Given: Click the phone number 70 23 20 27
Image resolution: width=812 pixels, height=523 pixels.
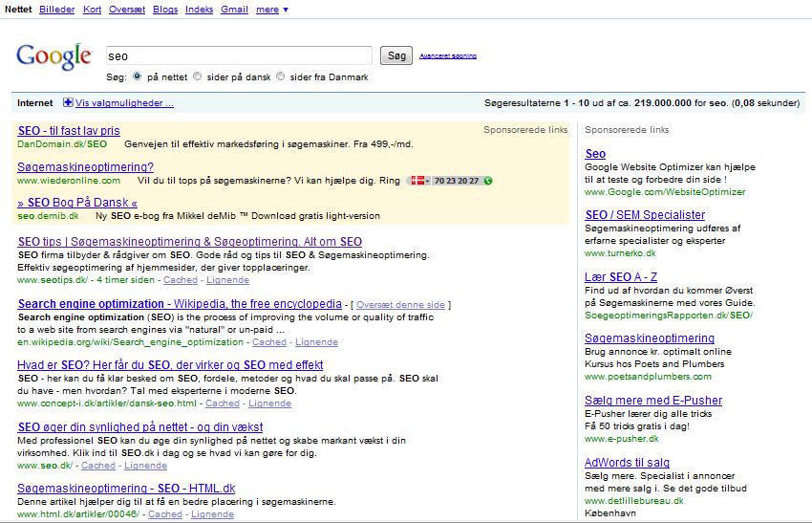Looking at the screenshot, I should pyautogui.click(x=457, y=181).
